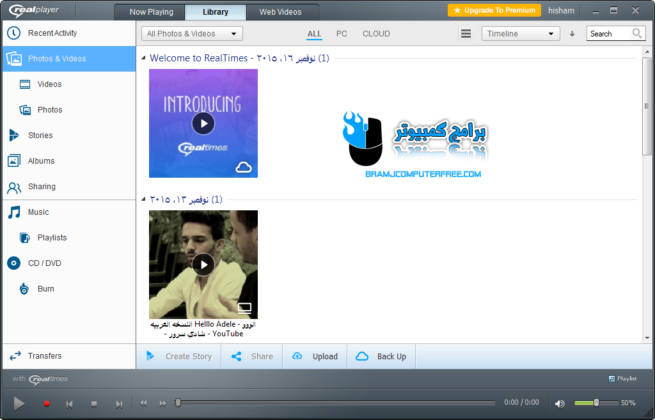The width and height of the screenshot is (655, 420).
Task: Click the Back Up button
Action: pyautogui.click(x=381, y=356)
